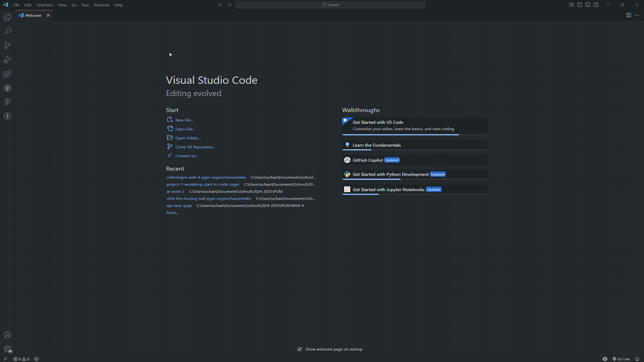Show More... recent folders
Screen dimensions: 644x362
[173, 213]
